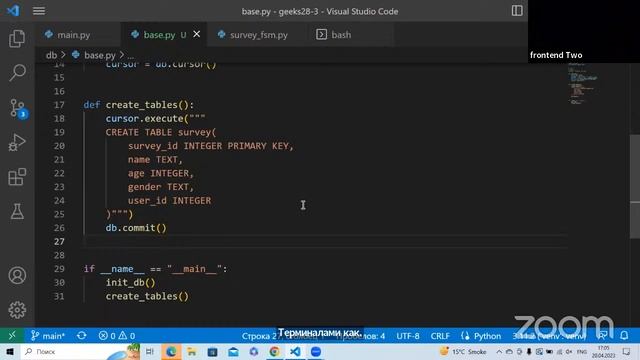Click the 'user_id INTEGER' line
Image resolution: width=640 pixels, height=360 pixels.
(x=169, y=200)
